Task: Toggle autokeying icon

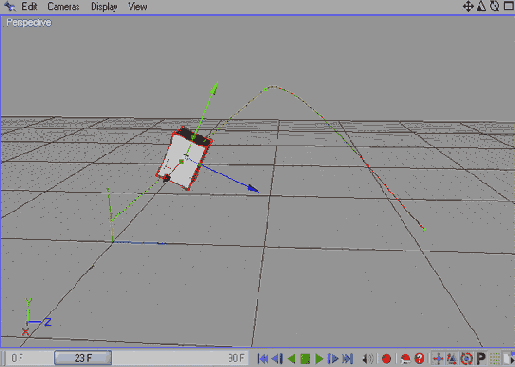Action: point(405,359)
